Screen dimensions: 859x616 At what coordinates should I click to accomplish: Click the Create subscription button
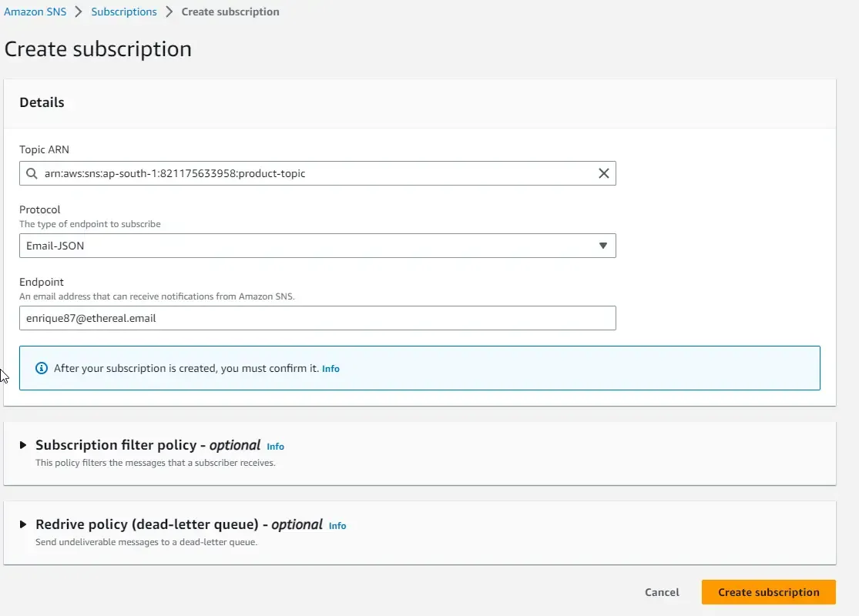tap(767, 592)
